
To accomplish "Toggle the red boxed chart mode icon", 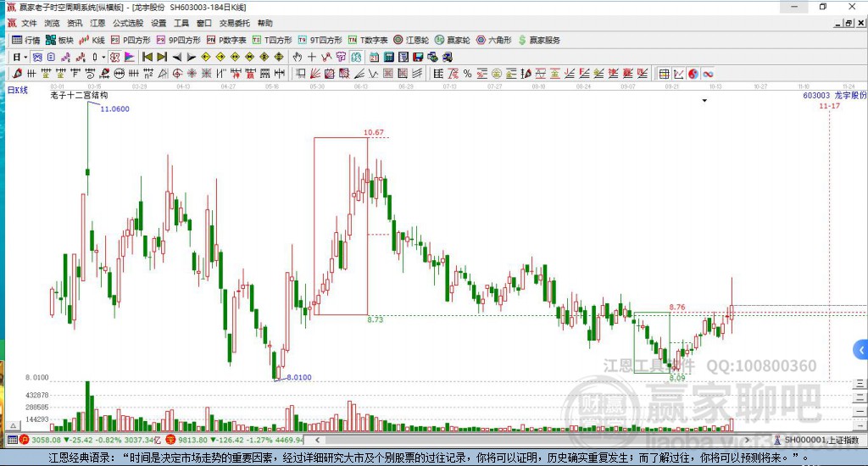I will (114, 57).
